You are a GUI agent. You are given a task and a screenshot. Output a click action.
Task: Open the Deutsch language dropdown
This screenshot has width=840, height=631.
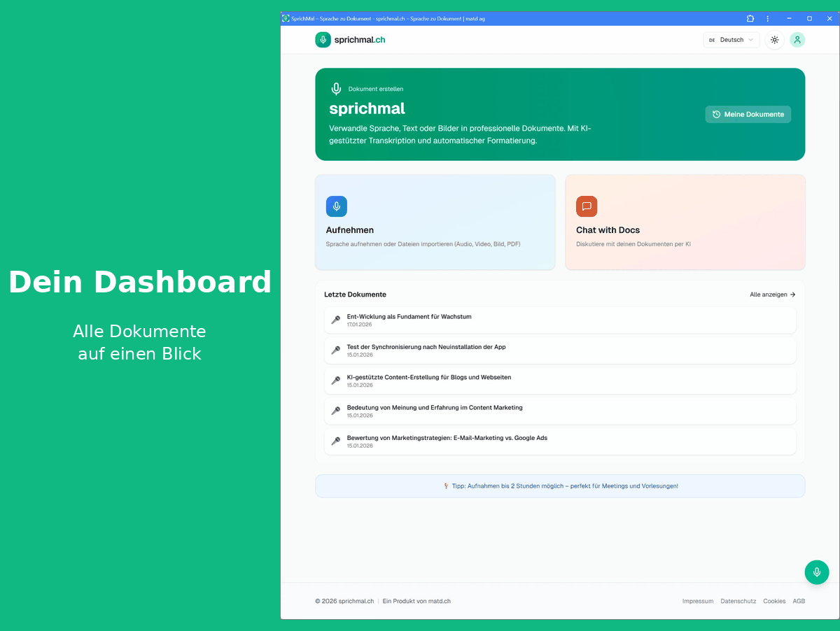[731, 40]
